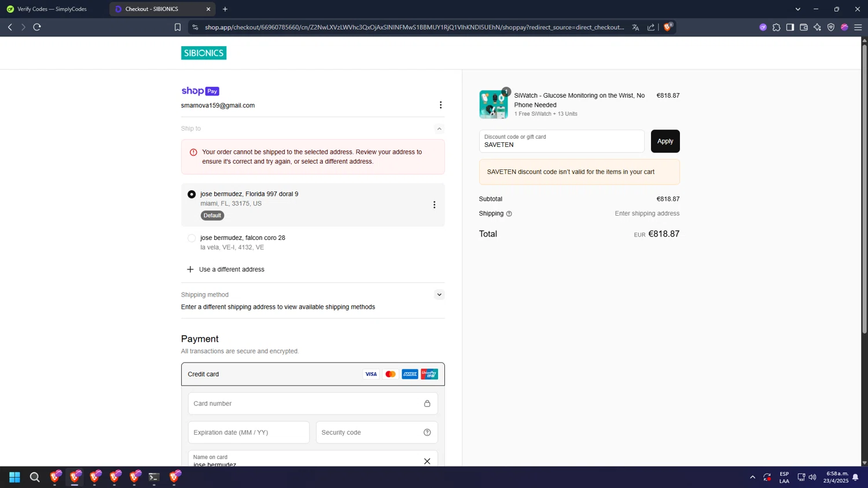Click the SIBIONICS logo

click(x=204, y=53)
